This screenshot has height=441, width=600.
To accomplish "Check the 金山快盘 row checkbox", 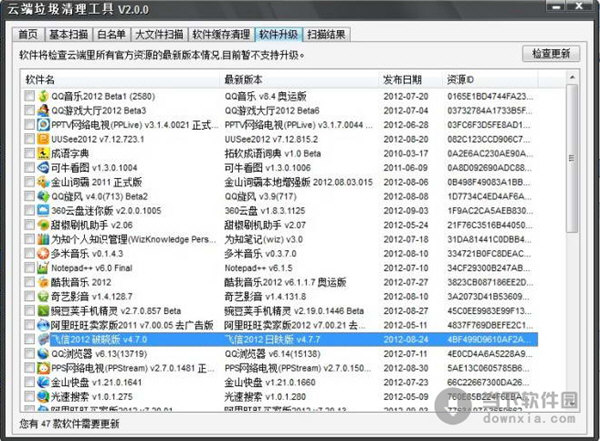I will [x=29, y=382].
